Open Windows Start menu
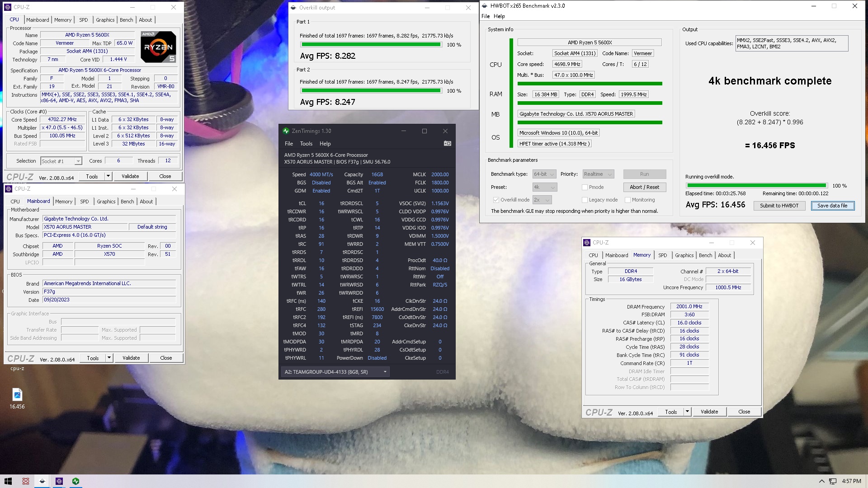Image resolution: width=868 pixels, height=488 pixels. [8, 481]
